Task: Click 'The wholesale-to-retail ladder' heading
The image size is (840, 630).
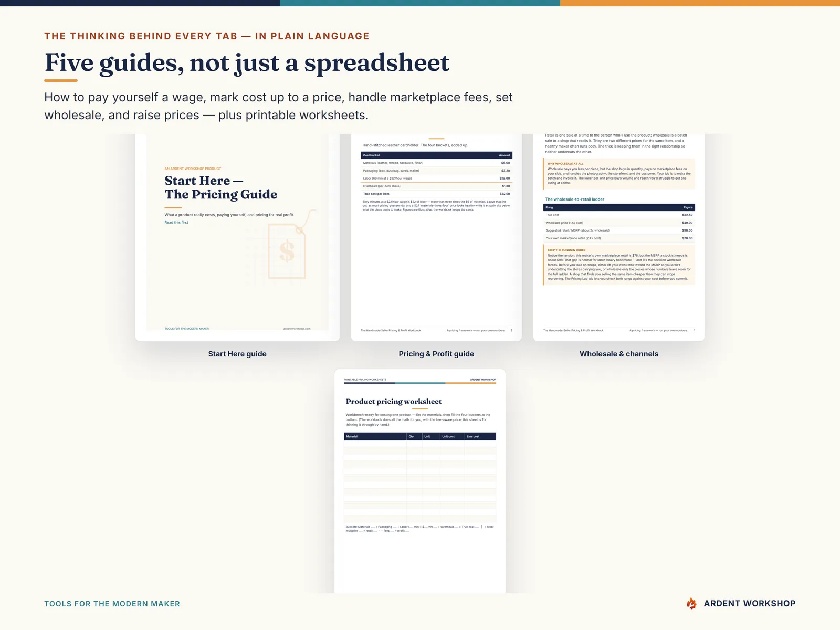Action: tap(574, 199)
